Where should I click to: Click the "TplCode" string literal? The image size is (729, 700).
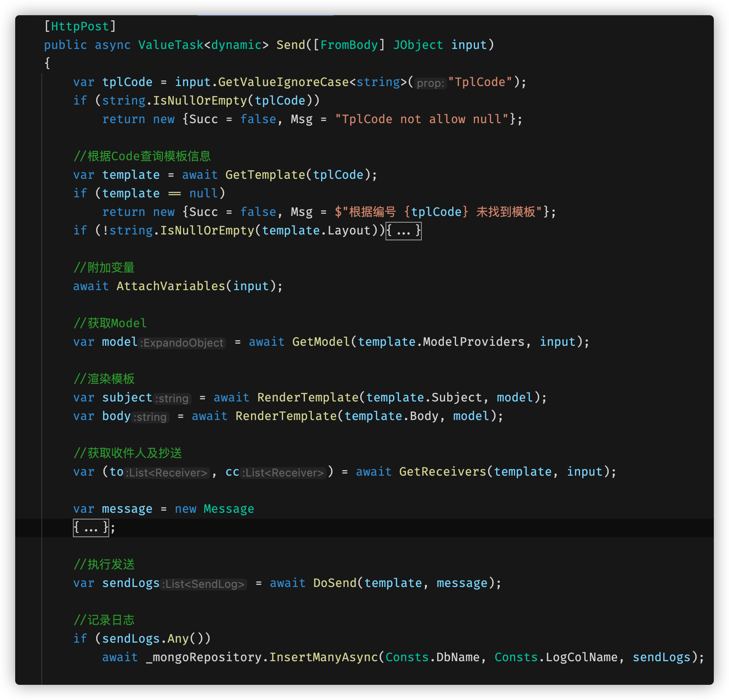tap(480, 82)
